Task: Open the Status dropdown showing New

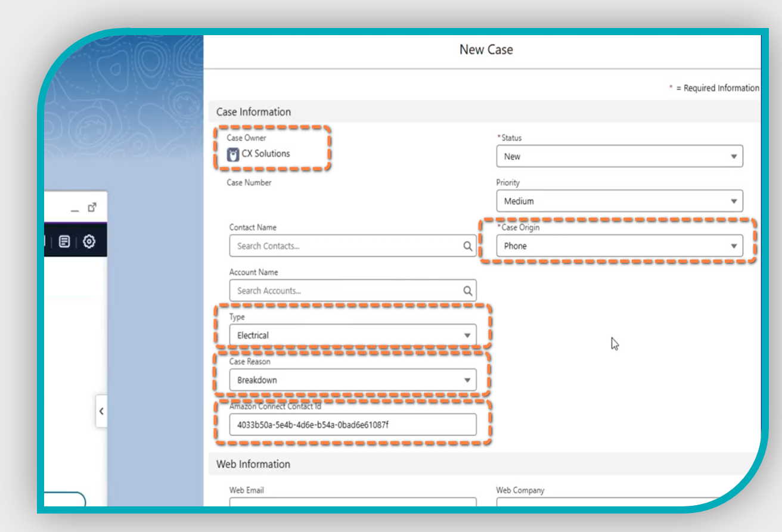Action: point(620,156)
